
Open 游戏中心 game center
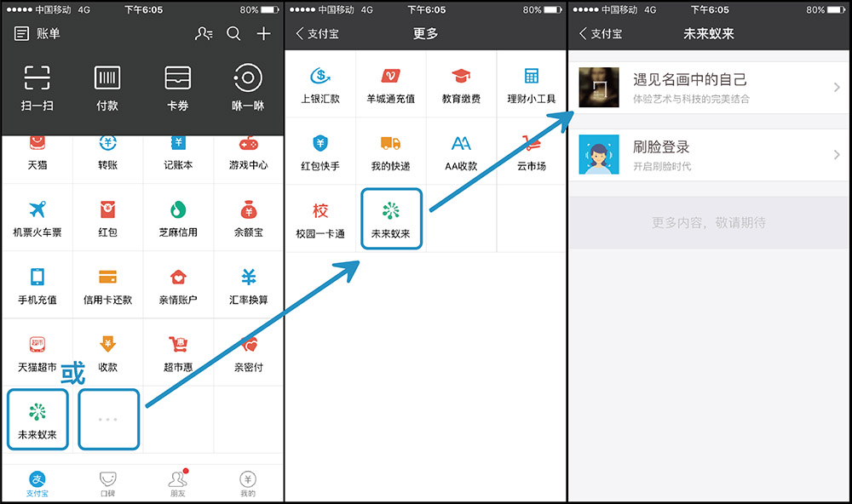click(248, 154)
